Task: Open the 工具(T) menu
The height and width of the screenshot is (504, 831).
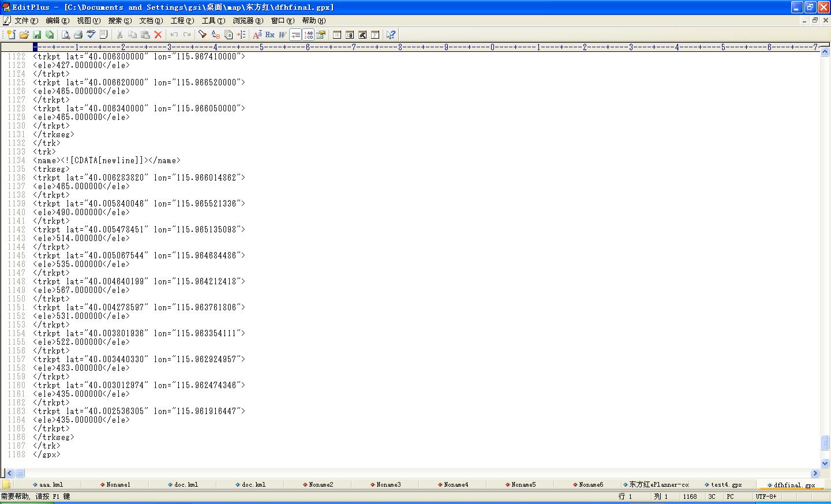Action: [213, 21]
